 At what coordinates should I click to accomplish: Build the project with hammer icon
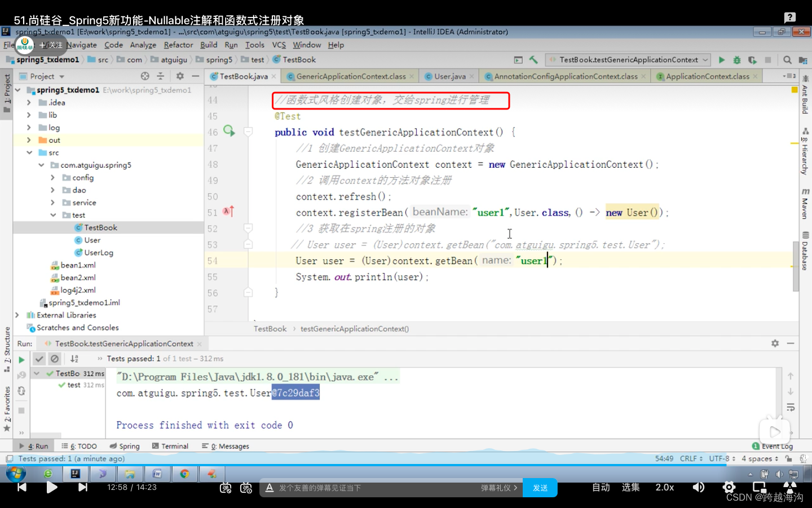coord(533,60)
